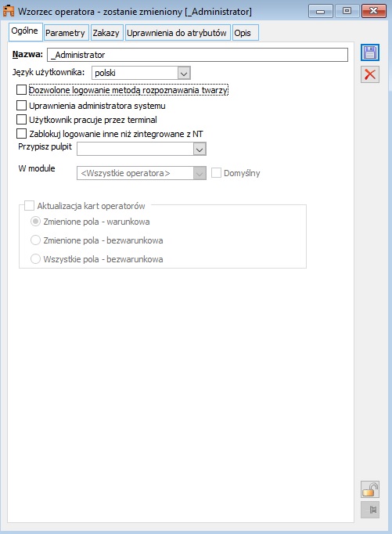Viewport: 392px width, 534px height.
Task: Close the window with the red title bar X
Action: [x=374, y=11]
